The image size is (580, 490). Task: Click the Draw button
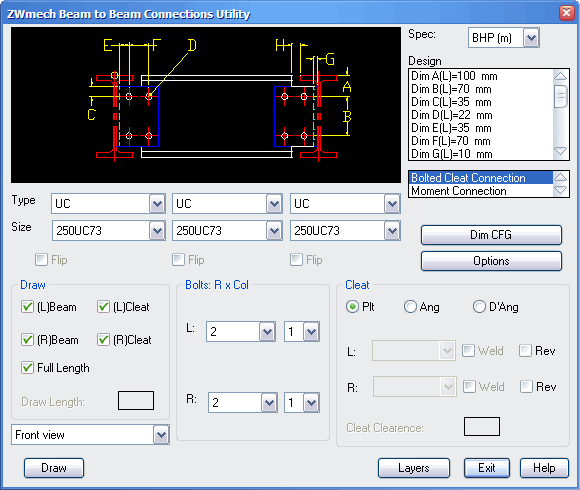point(54,468)
